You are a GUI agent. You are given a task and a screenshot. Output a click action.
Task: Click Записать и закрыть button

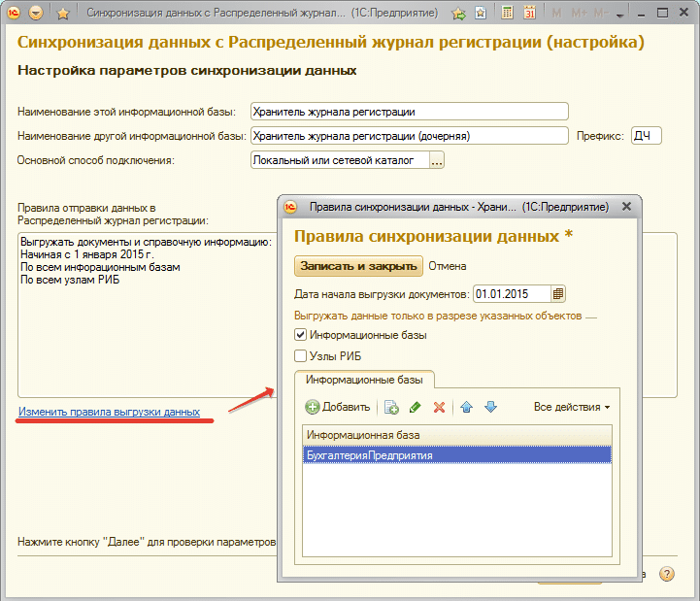pyautogui.click(x=358, y=266)
